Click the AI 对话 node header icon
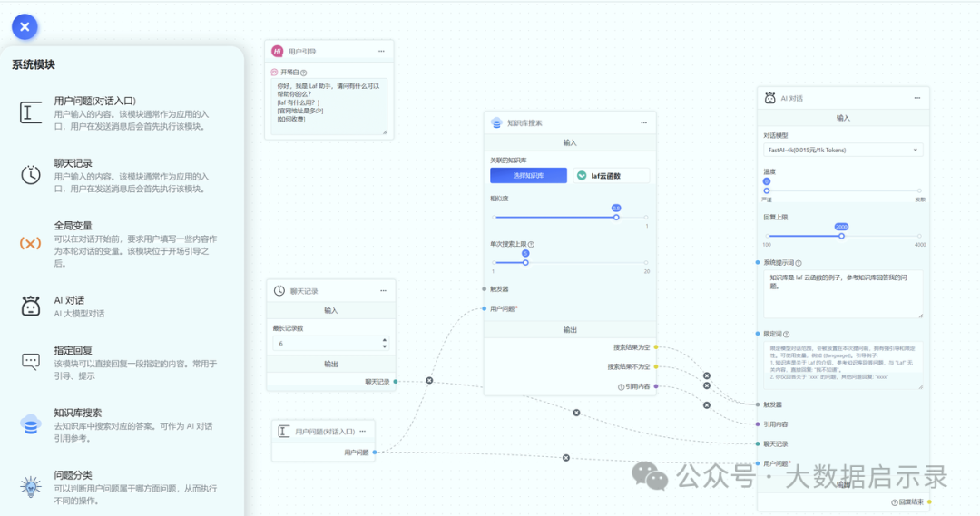This screenshot has height=516, width=980. click(770, 98)
